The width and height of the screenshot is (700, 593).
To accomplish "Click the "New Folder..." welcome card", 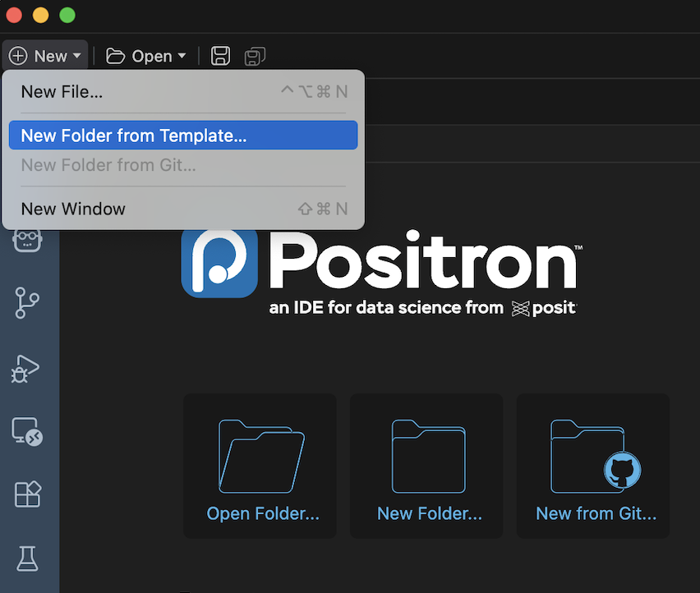I will pos(429,466).
